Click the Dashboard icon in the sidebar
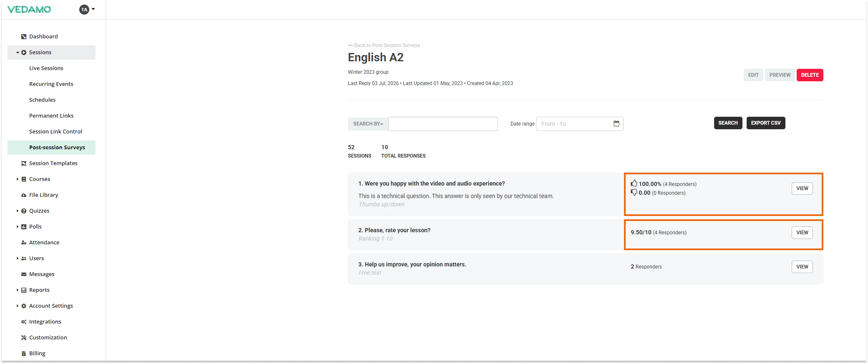Image resolution: width=868 pixels, height=364 pixels. pos(24,37)
